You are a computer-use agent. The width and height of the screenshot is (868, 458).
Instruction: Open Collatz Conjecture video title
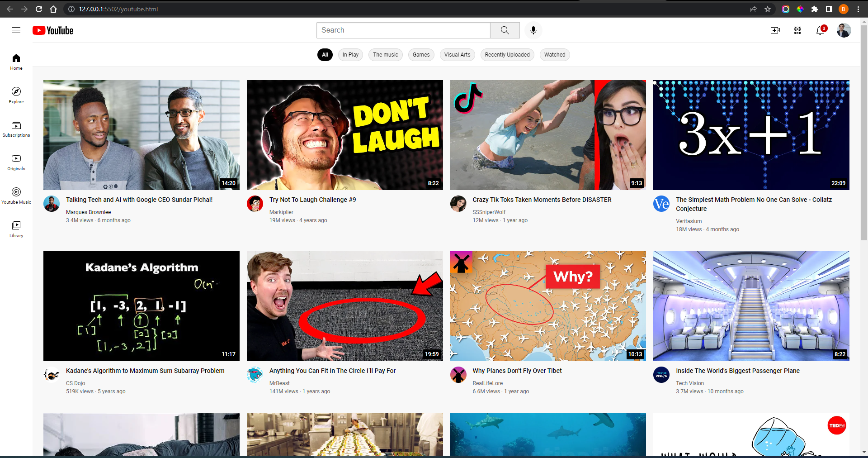tap(754, 204)
